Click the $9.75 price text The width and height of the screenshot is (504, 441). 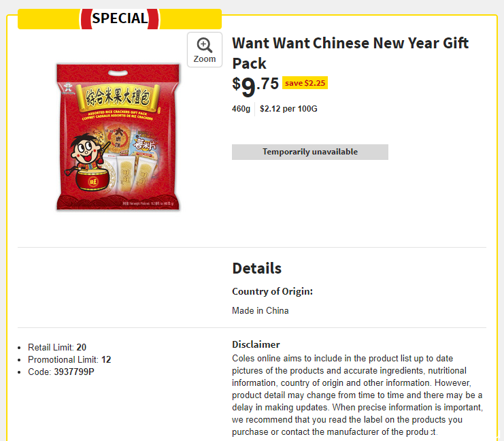pos(255,86)
